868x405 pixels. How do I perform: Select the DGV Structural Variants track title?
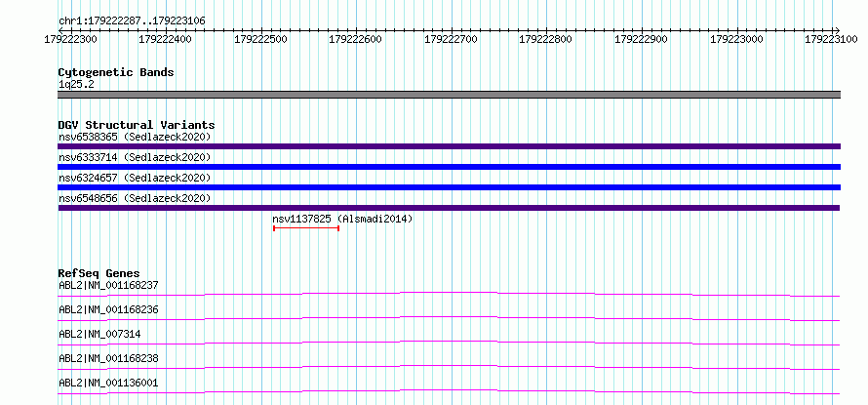137,125
